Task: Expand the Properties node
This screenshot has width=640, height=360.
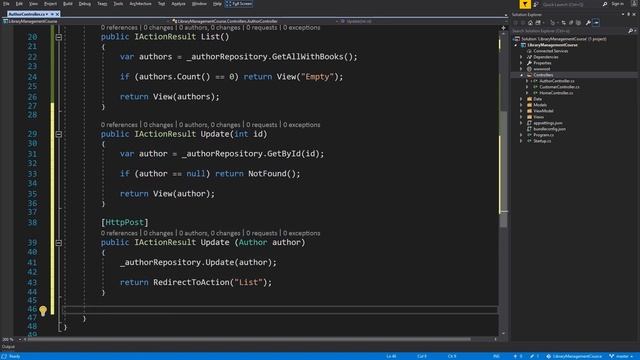Action: click(521, 63)
